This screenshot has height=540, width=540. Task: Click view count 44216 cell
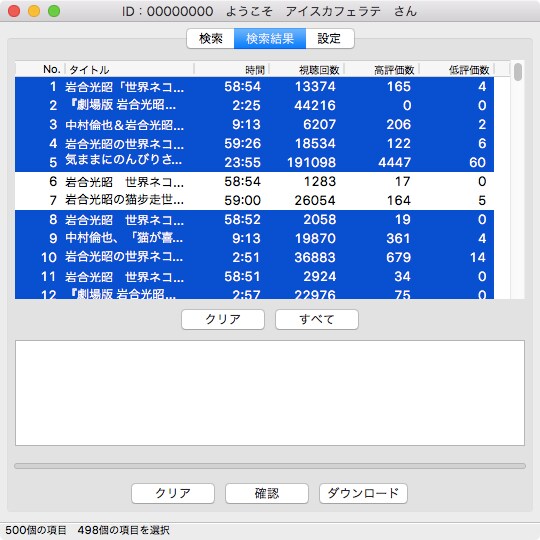315,105
